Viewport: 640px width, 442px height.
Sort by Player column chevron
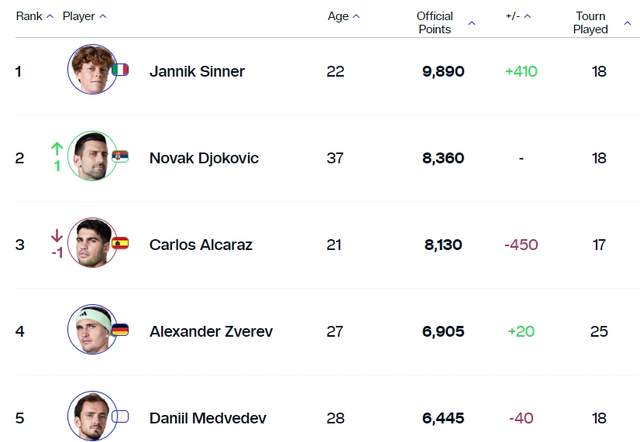103,16
